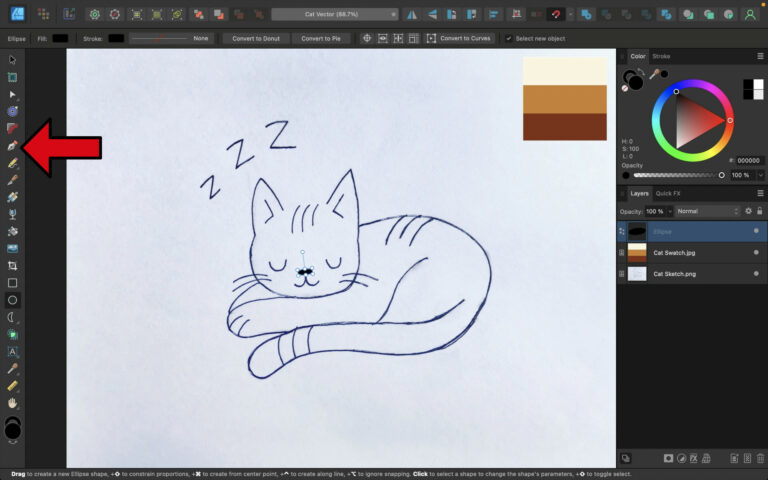The height and width of the screenshot is (480, 768).
Task: Delete layer with trash icon
Action: [760, 458]
